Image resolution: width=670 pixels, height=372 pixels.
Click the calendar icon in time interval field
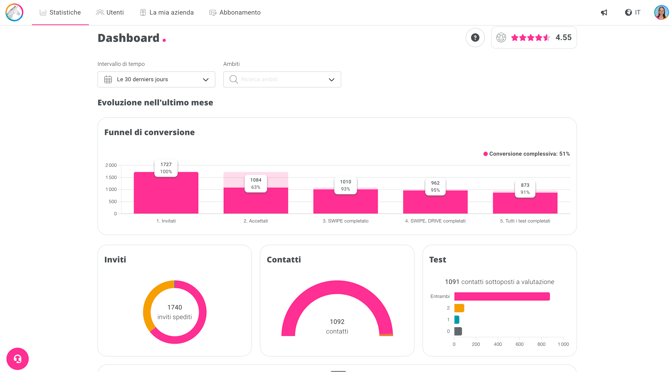click(108, 79)
